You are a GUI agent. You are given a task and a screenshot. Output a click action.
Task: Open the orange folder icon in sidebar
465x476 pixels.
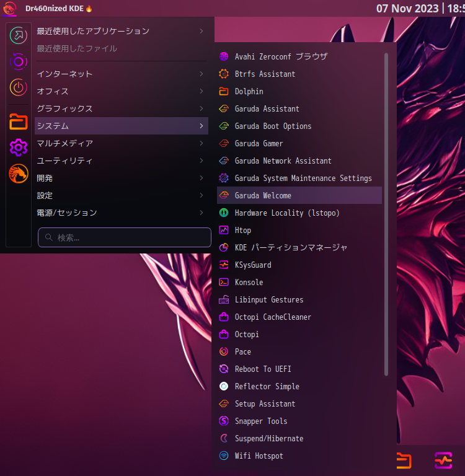[19, 121]
